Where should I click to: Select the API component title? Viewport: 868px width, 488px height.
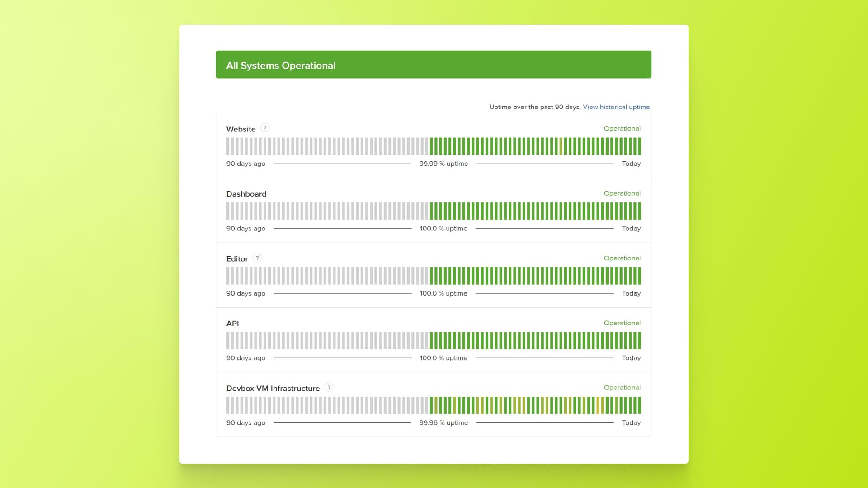(232, 323)
